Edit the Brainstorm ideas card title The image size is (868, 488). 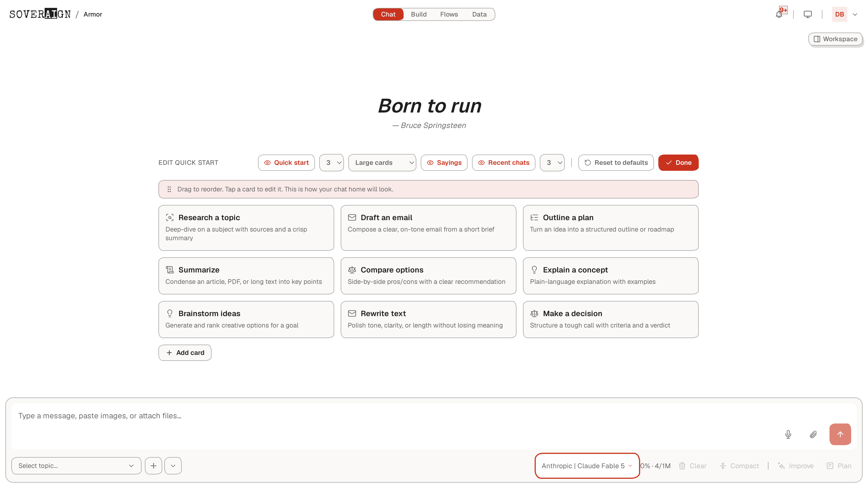pyautogui.click(x=209, y=314)
